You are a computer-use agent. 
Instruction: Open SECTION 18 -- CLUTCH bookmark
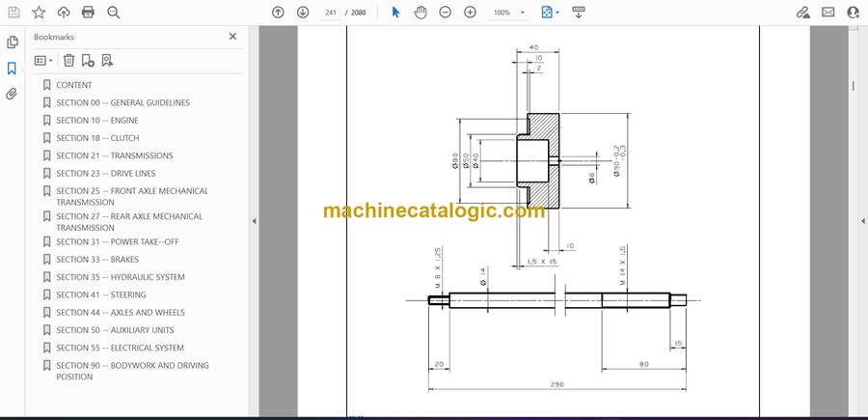98,138
